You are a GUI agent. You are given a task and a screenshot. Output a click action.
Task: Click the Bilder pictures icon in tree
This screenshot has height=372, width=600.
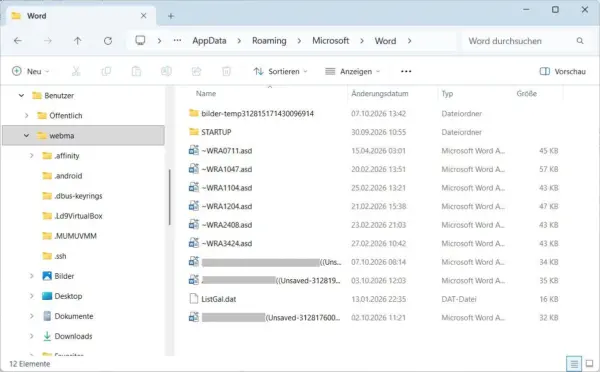47,276
